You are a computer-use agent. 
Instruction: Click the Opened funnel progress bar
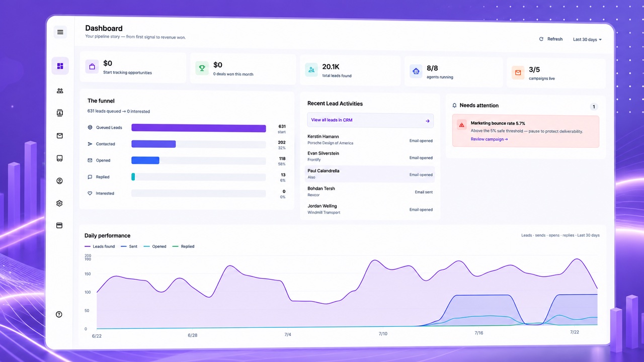click(x=199, y=161)
